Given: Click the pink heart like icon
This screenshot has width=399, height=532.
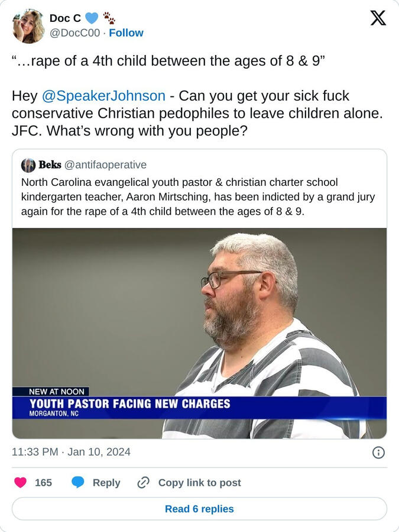Looking at the screenshot, I should point(20,482).
